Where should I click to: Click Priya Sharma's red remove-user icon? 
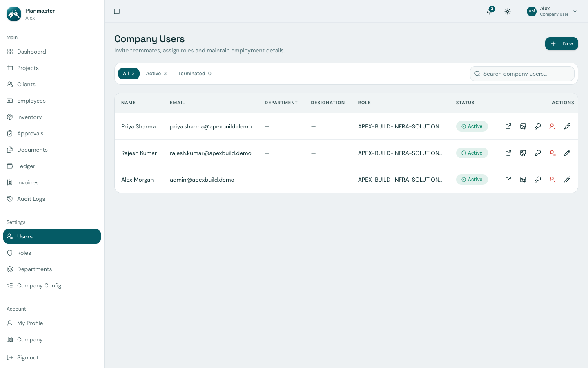coord(552,126)
